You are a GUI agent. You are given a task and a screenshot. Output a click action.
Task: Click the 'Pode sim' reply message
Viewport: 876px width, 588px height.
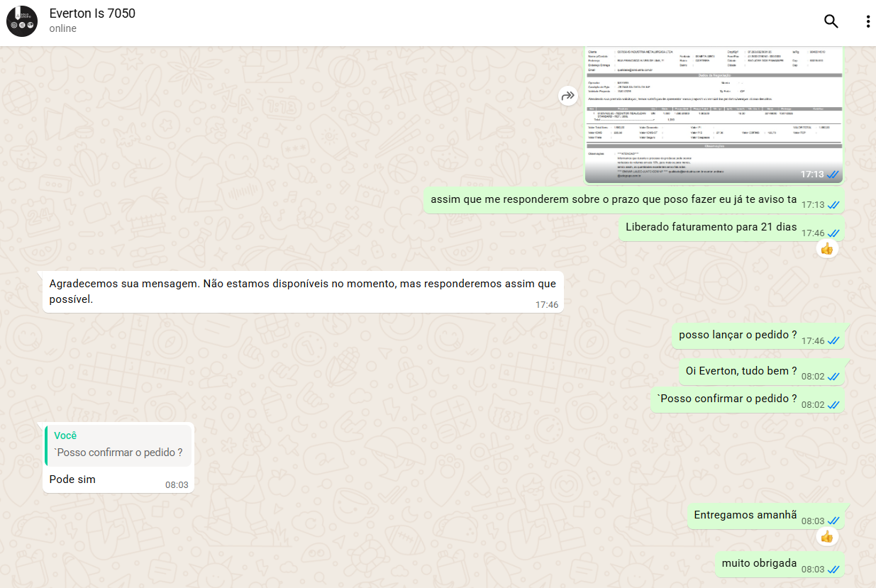click(x=72, y=479)
